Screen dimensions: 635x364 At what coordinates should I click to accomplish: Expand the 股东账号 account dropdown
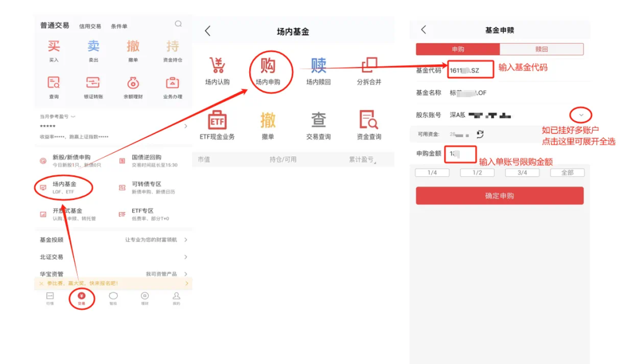click(x=581, y=115)
